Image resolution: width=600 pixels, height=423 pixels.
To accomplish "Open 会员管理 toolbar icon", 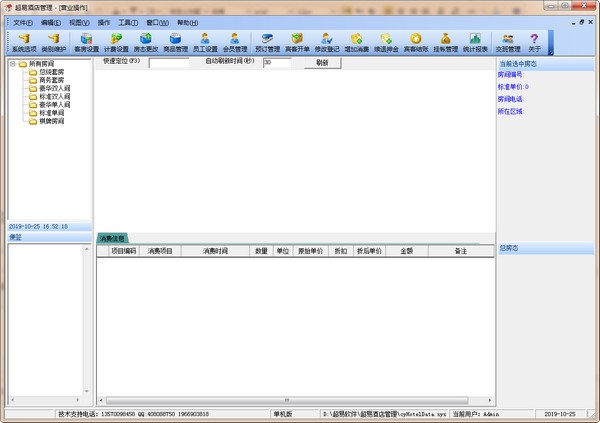I will tap(234, 41).
